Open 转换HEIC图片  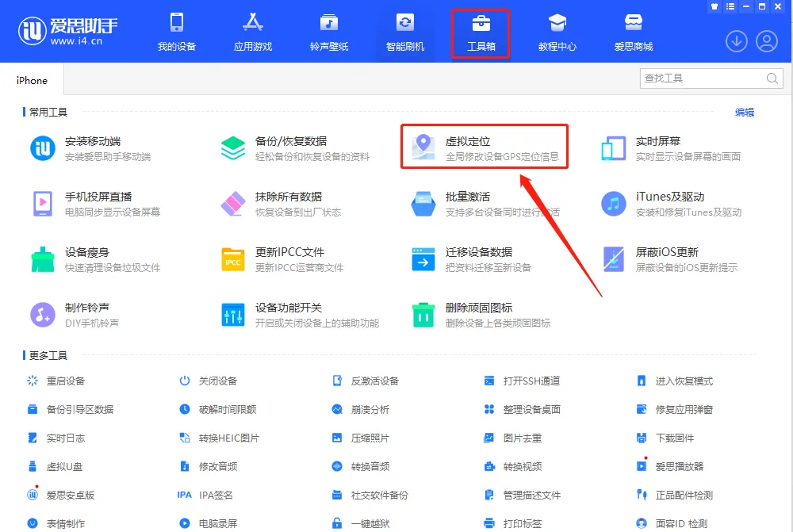(219, 438)
